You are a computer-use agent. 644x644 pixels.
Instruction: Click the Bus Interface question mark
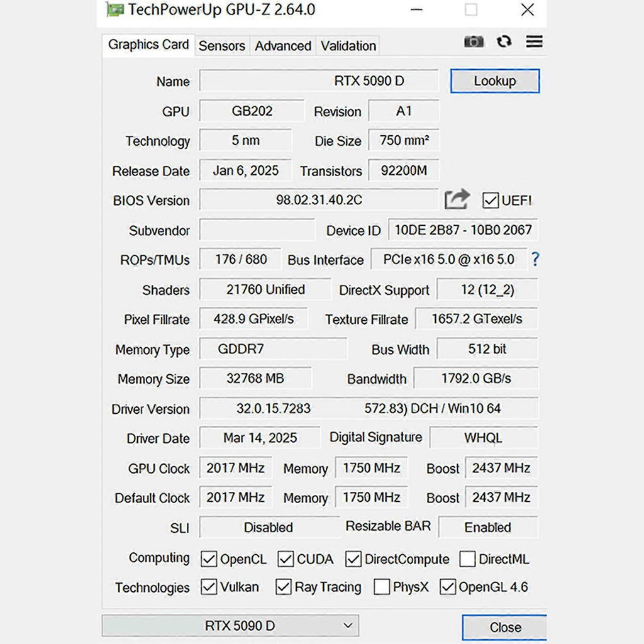tap(535, 259)
